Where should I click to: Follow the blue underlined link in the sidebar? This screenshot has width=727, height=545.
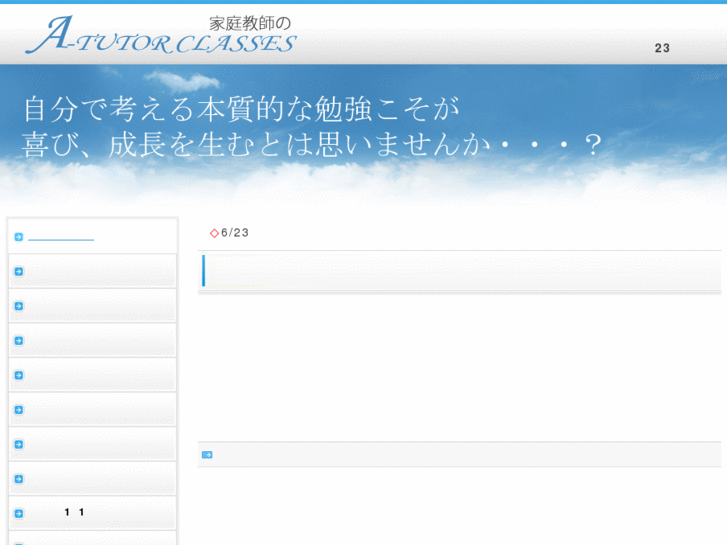tap(61, 238)
